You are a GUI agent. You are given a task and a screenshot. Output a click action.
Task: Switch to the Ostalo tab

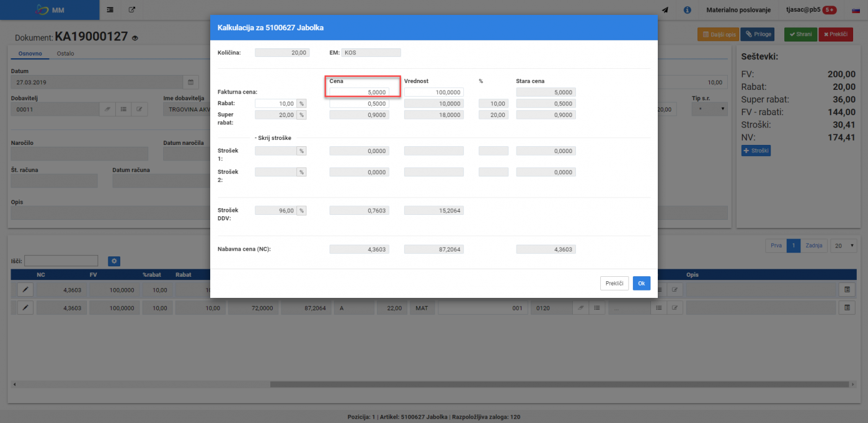click(65, 53)
